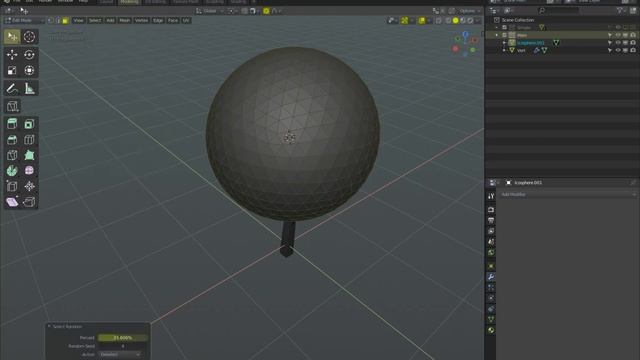Open the Select menu

95,20
